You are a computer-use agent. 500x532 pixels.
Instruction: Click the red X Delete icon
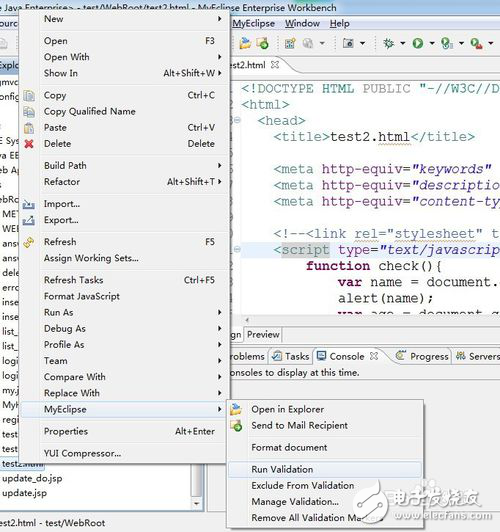[29, 144]
